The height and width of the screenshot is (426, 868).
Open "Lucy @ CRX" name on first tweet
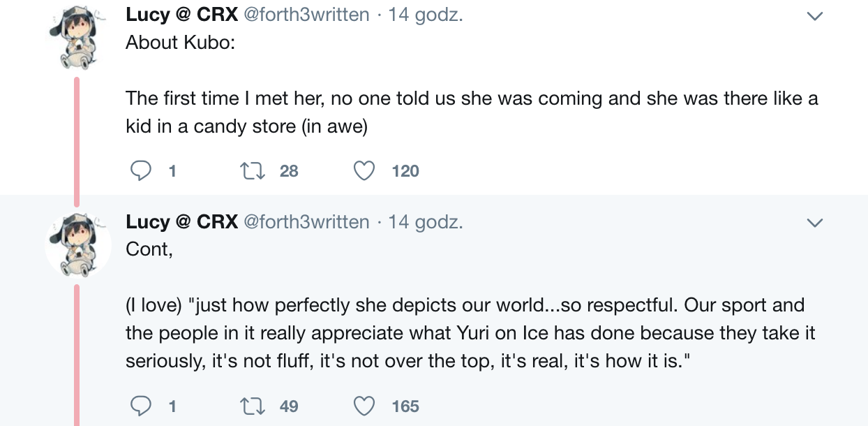pyautogui.click(x=181, y=15)
